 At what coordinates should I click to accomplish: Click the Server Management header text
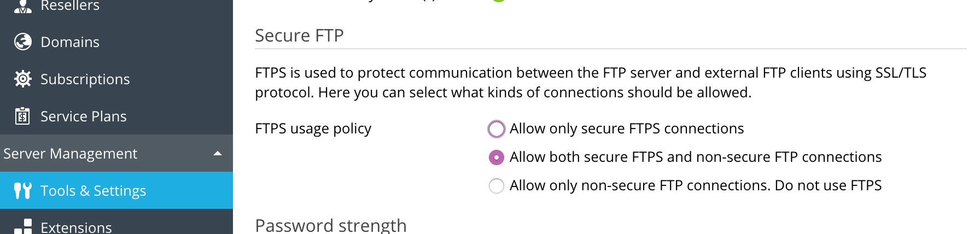71,154
